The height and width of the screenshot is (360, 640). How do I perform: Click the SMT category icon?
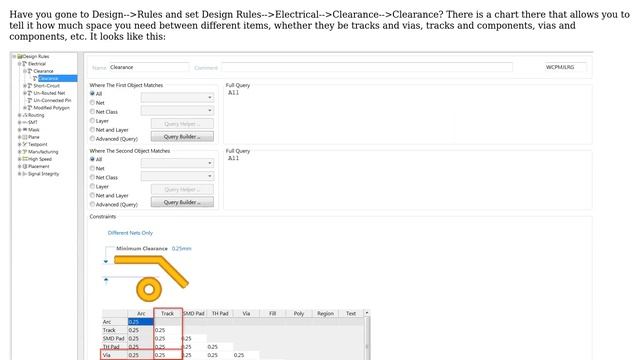click(x=25, y=122)
